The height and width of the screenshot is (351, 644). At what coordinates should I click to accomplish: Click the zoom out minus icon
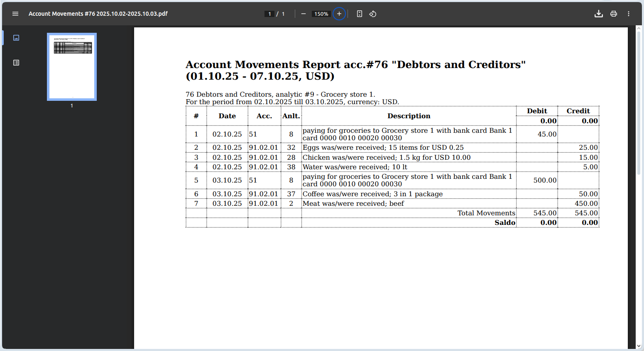pos(304,14)
